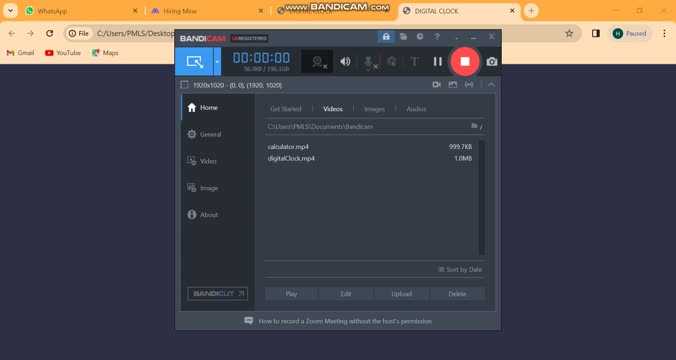Toggle the webcam overlay icon
This screenshot has width=676, height=360.
(317, 62)
